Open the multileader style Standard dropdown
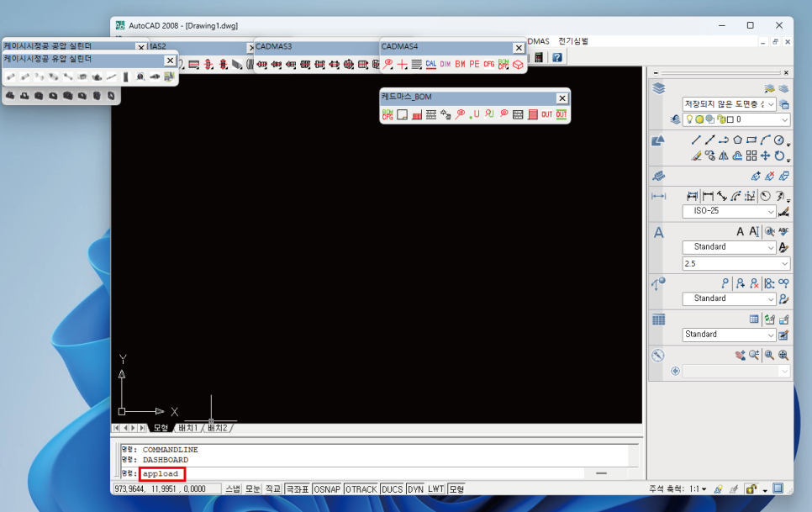 tap(729, 298)
